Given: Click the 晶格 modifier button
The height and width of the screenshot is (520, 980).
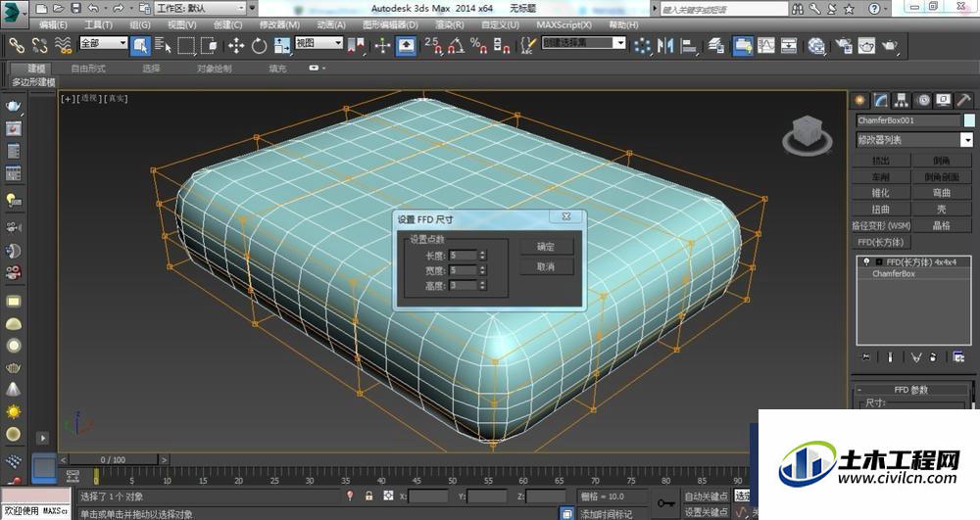Looking at the screenshot, I should (x=941, y=225).
